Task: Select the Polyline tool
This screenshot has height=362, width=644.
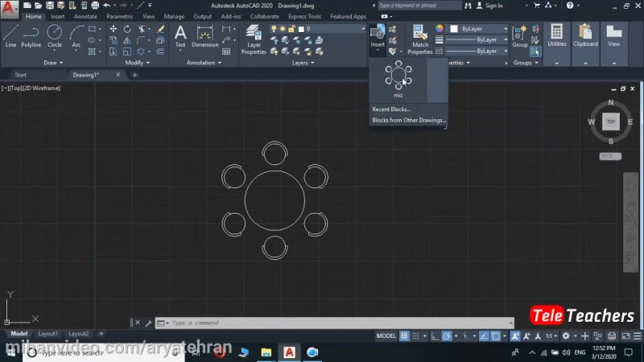Action: (31, 36)
